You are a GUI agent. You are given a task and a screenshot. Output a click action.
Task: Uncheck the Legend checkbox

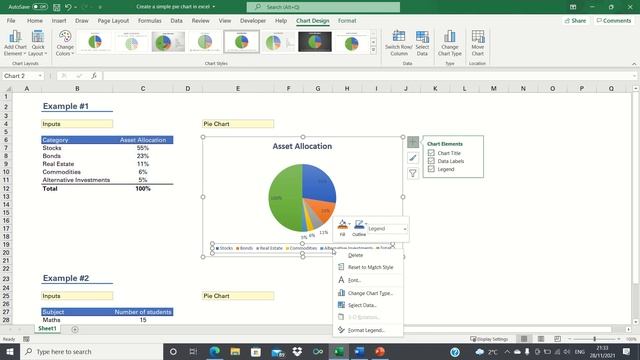431,169
